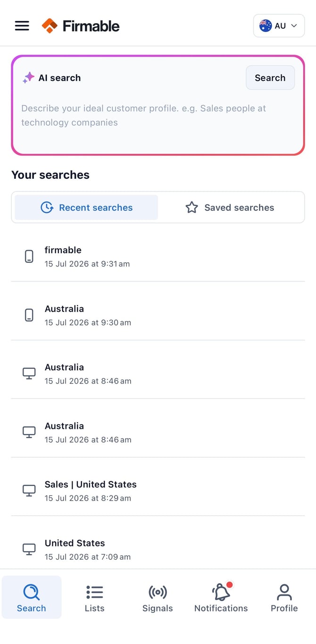Click the mobile icon next to firmable search

pos(29,257)
